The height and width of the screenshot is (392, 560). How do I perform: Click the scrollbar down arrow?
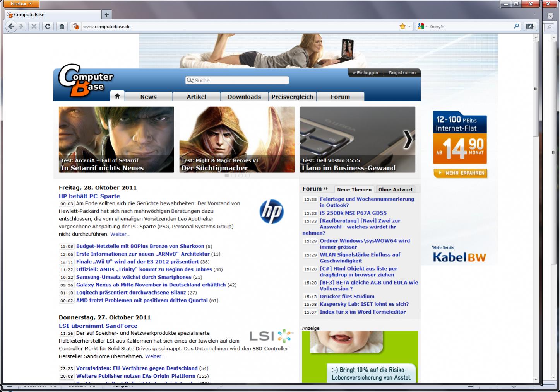[x=536, y=379]
